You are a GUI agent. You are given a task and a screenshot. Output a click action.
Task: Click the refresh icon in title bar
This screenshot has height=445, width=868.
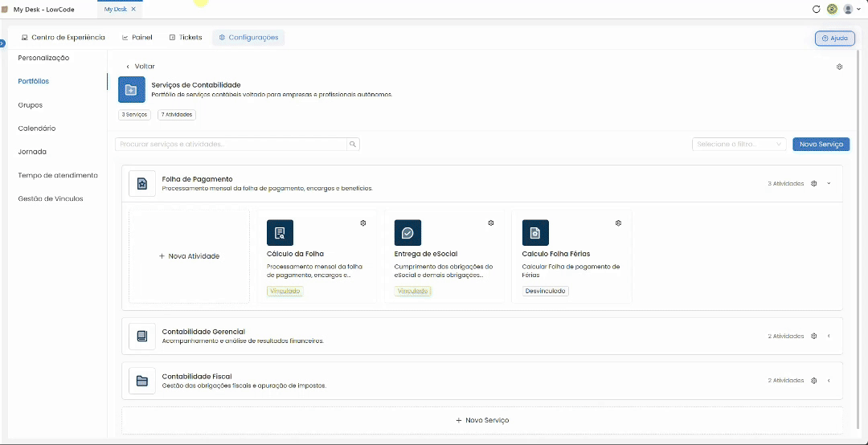coord(816,9)
